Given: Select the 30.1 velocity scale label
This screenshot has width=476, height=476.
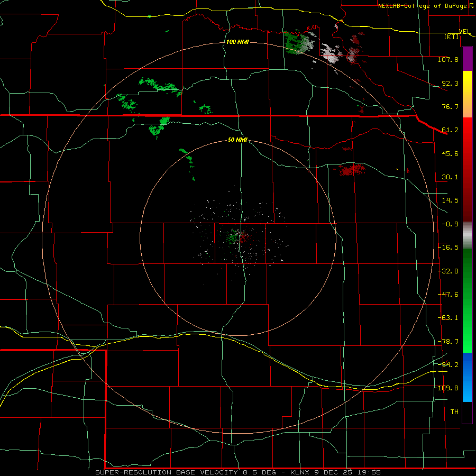Looking at the screenshot, I should coord(450,177).
